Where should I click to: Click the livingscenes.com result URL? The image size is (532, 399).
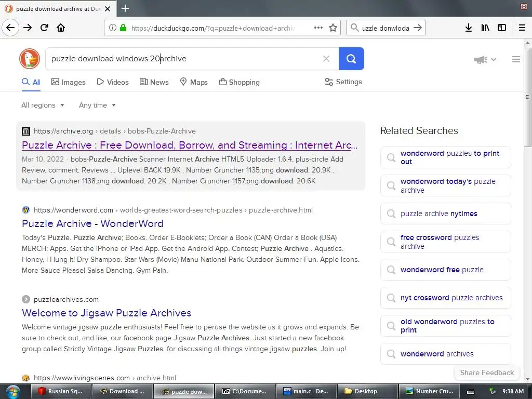105,378
